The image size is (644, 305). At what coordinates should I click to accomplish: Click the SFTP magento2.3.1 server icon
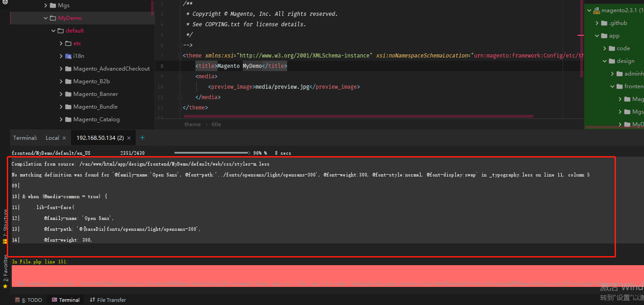pos(597,10)
